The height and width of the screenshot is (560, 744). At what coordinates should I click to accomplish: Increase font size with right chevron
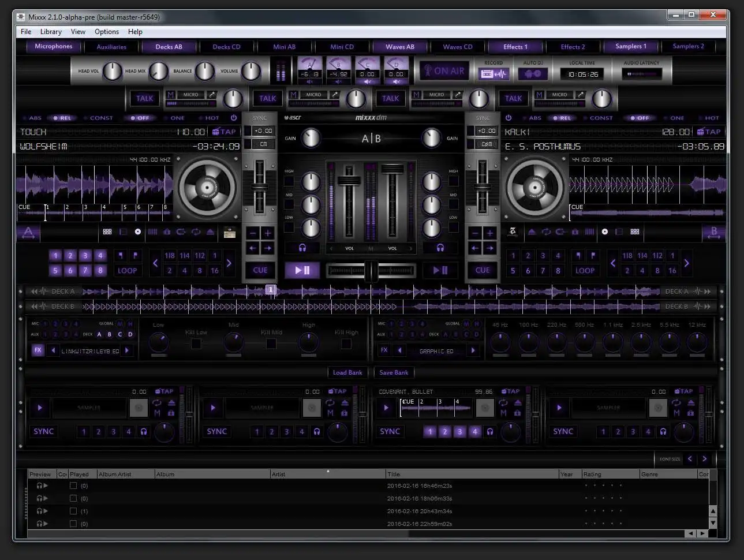705,459
